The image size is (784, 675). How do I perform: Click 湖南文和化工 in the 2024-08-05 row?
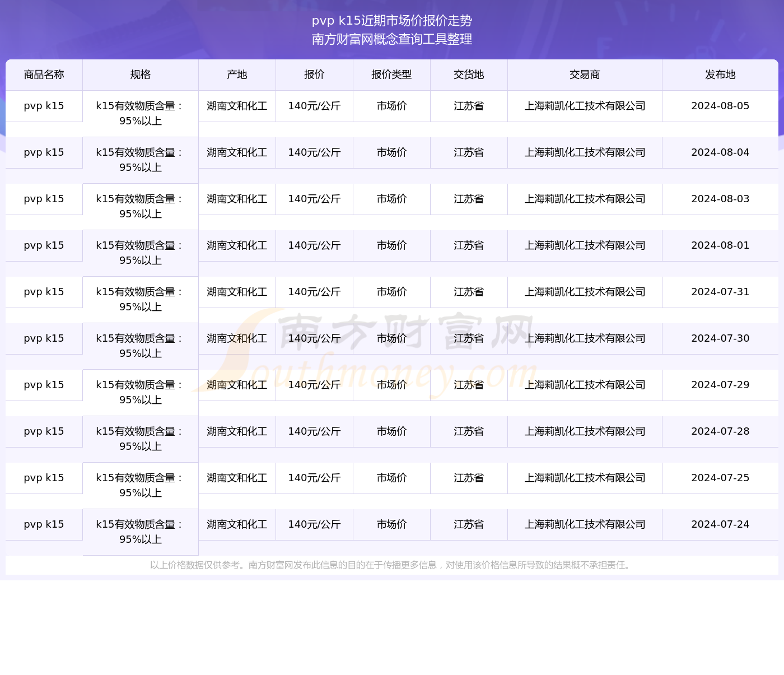237,106
